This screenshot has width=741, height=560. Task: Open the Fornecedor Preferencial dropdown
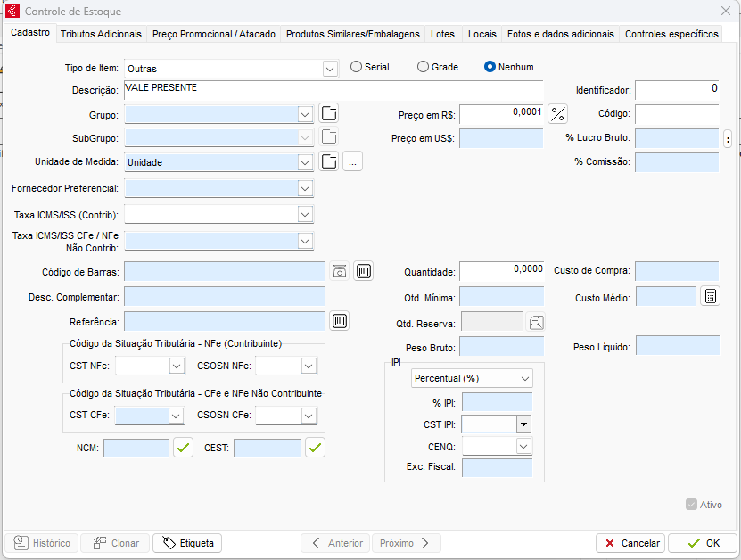tap(305, 188)
